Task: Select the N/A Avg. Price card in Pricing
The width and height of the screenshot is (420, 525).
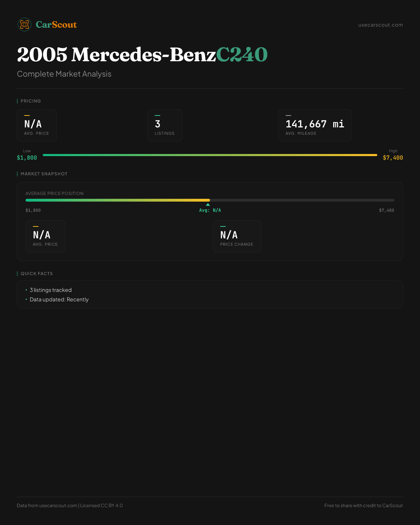Action: [37, 125]
